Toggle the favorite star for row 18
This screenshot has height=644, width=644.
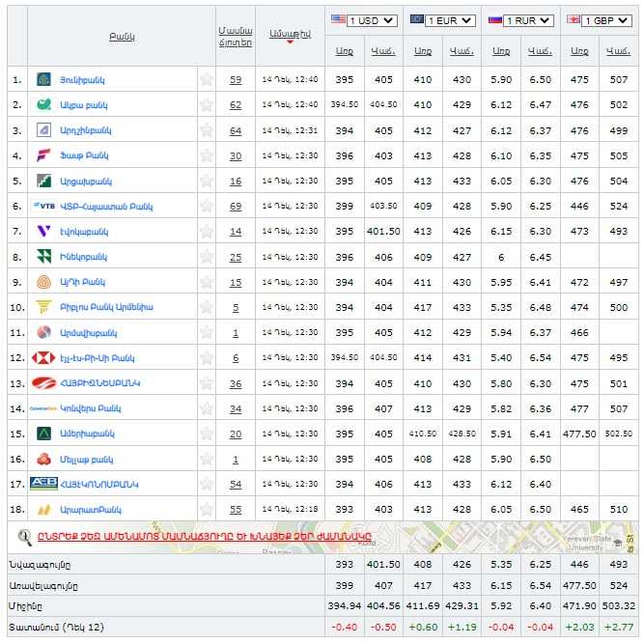[x=206, y=509]
